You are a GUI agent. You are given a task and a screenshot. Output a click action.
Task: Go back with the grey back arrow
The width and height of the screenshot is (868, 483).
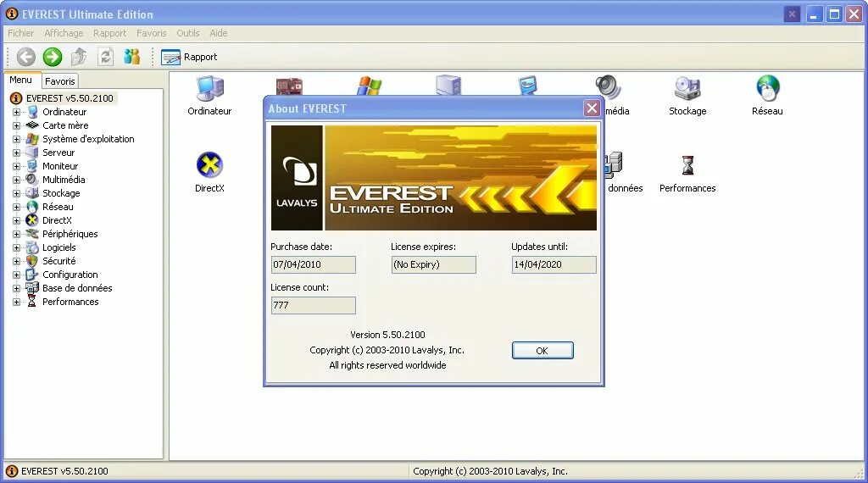coord(25,57)
